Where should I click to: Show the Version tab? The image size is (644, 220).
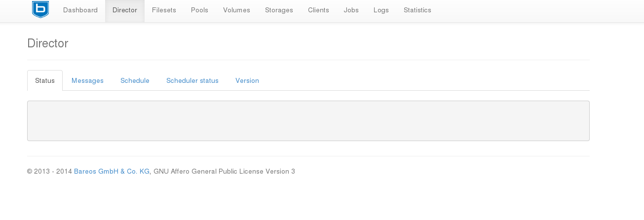pos(247,81)
